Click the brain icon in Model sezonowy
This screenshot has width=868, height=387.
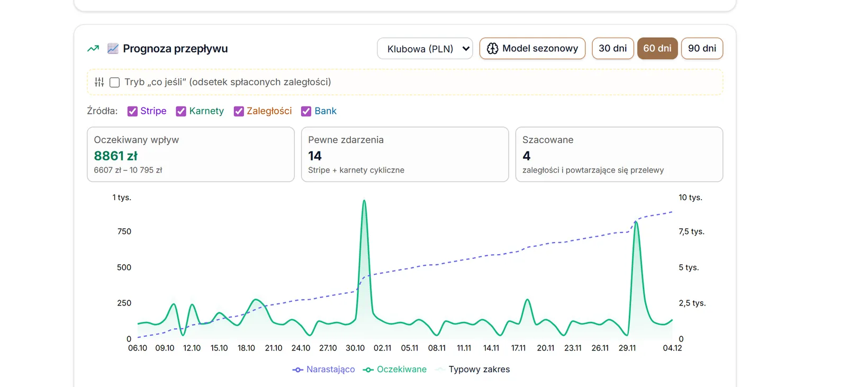(x=492, y=49)
